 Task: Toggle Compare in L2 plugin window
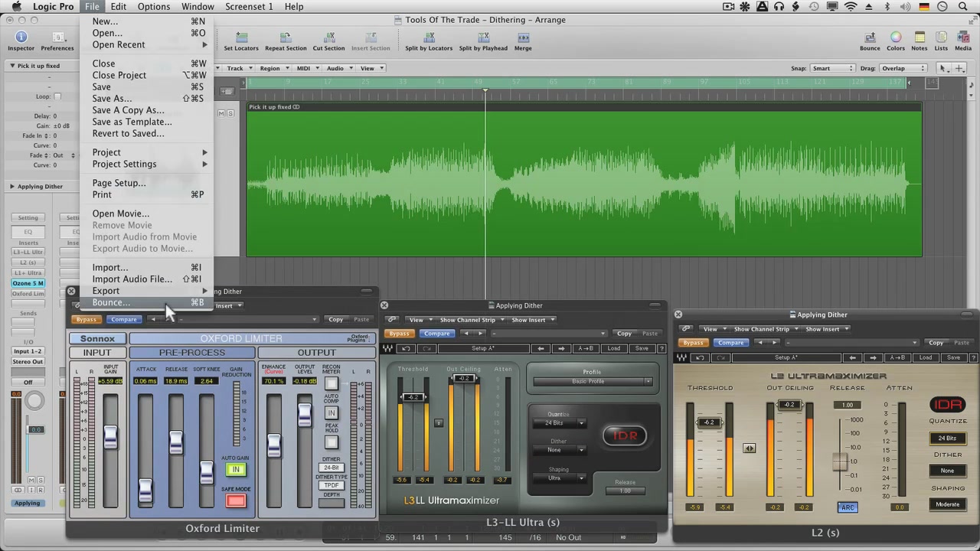730,343
